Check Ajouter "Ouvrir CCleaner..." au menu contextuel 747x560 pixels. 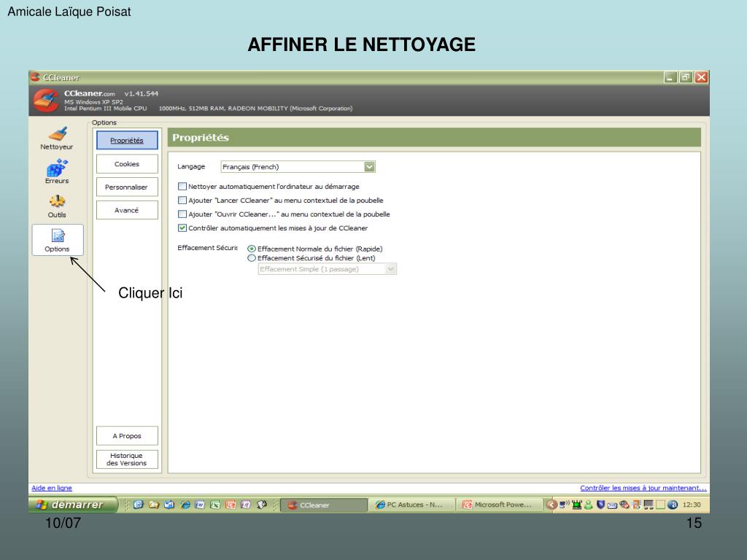tap(182, 214)
